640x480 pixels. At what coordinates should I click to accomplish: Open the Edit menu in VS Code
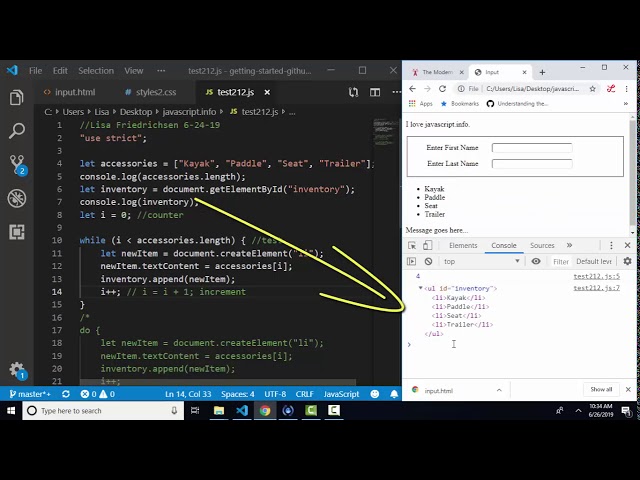[60, 71]
